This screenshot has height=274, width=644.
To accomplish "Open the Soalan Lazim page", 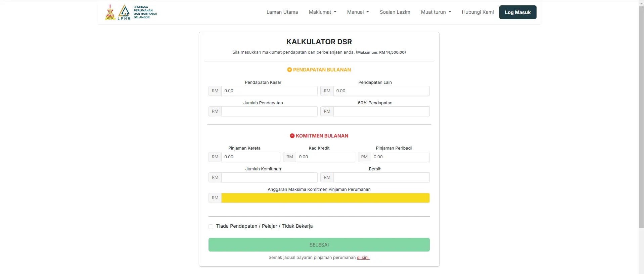I will click(x=395, y=12).
